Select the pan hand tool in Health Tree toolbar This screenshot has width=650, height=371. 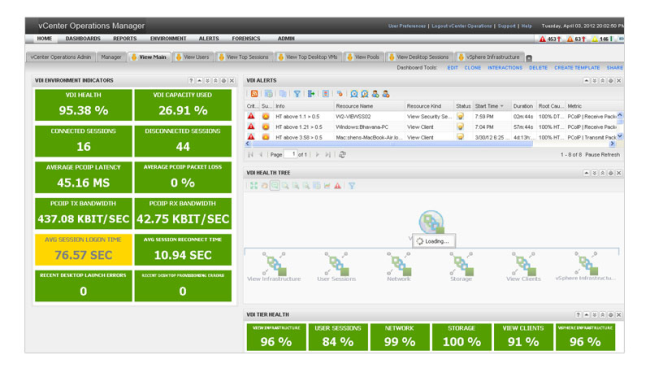pyautogui.click(x=264, y=186)
